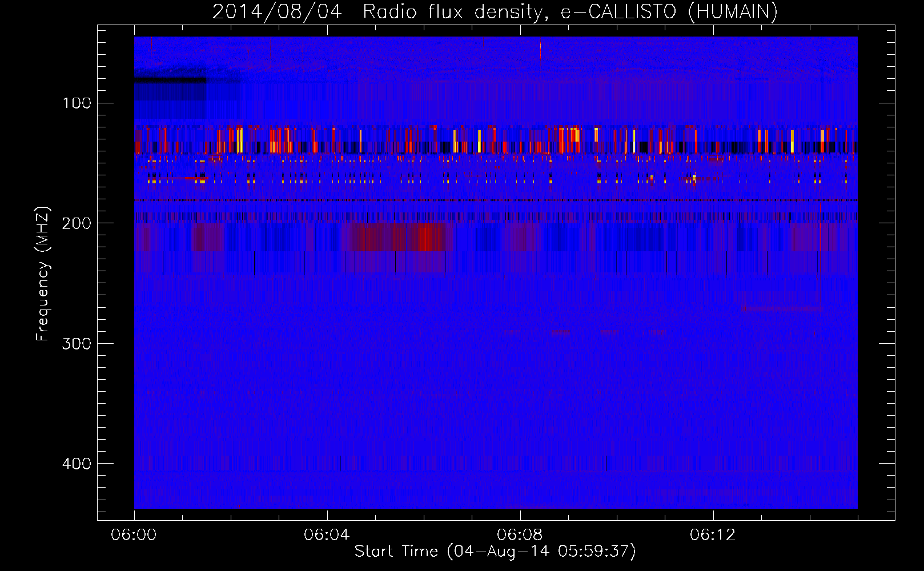Click the 300 frequency tick label
This screenshot has width=924, height=571.
point(77,344)
